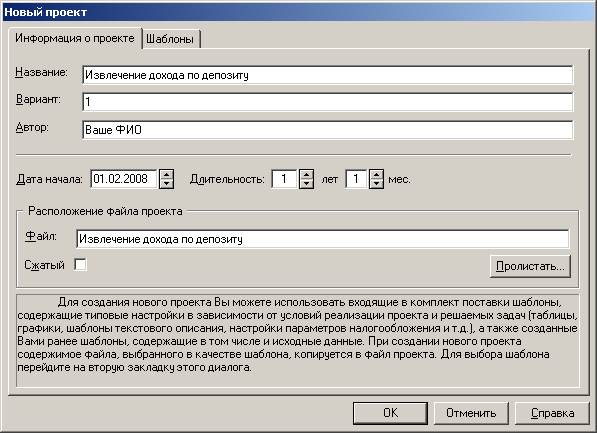This screenshot has width=597, height=433.
Task: Click the duration years field
Action: pyautogui.click(x=284, y=179)
